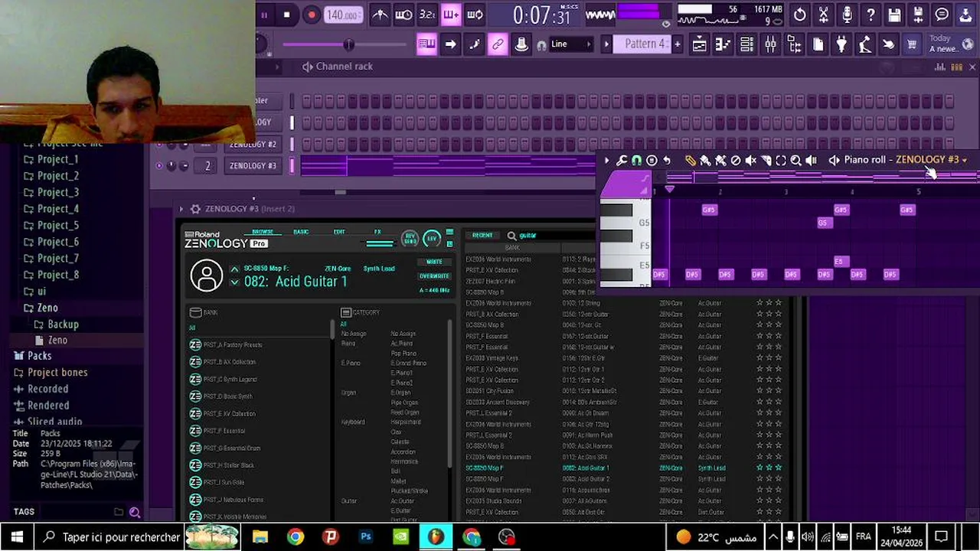
Task: Click WRITE button in ZENOLOGY
Action: pyautogui.click(x=434, y=262)
